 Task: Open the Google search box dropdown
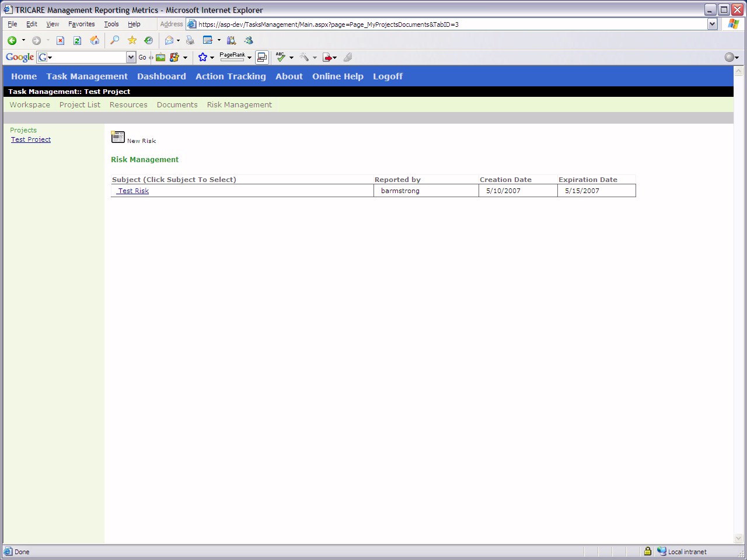(x=131, y=57)
